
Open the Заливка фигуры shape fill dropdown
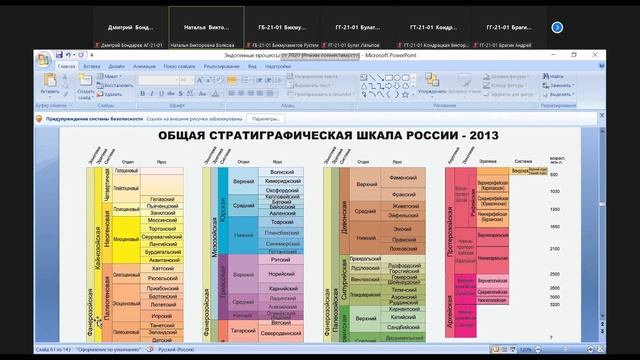pos(506,76)
